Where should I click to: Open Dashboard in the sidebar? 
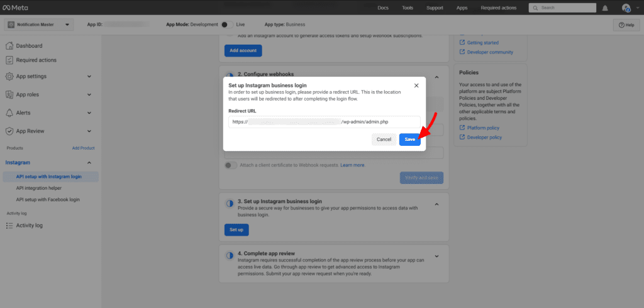29,46
